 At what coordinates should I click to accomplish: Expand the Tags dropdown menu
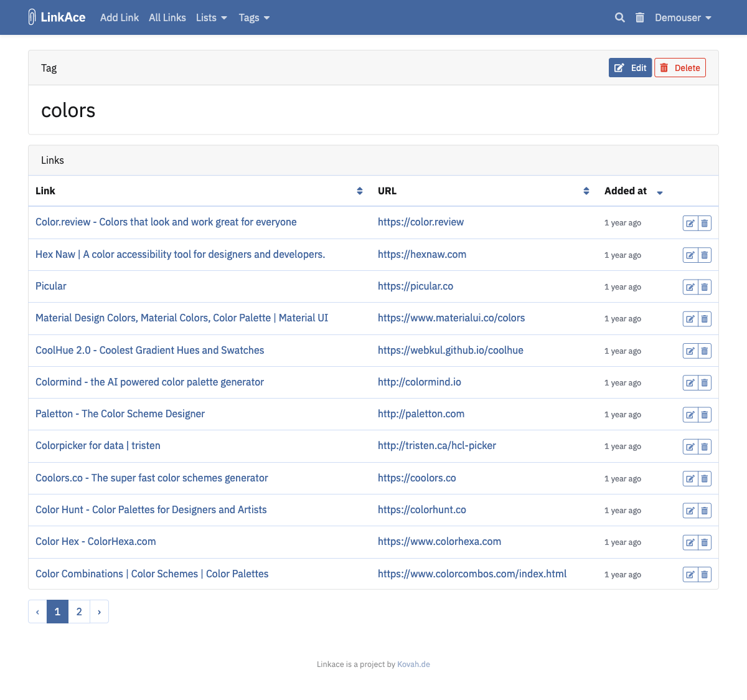click(254, 17)
